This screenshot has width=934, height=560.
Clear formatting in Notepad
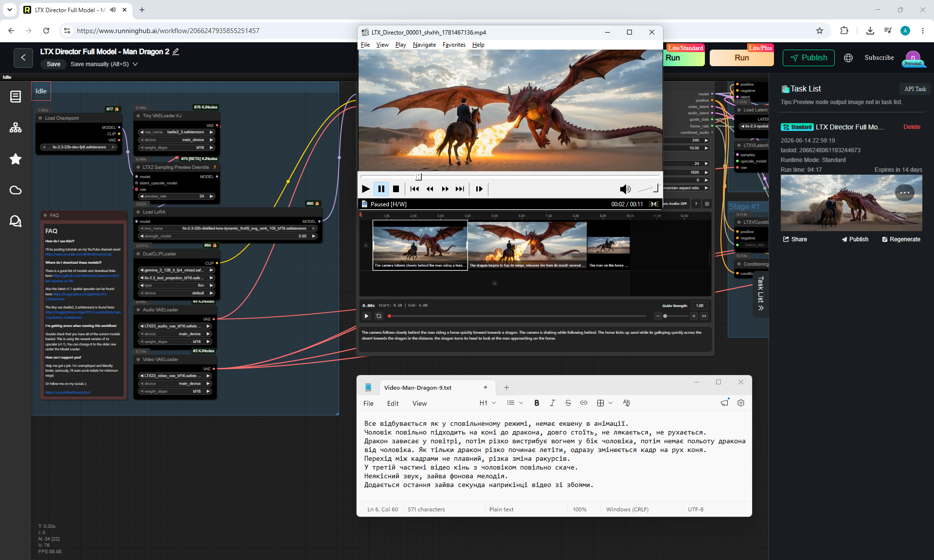click(626, 403)
